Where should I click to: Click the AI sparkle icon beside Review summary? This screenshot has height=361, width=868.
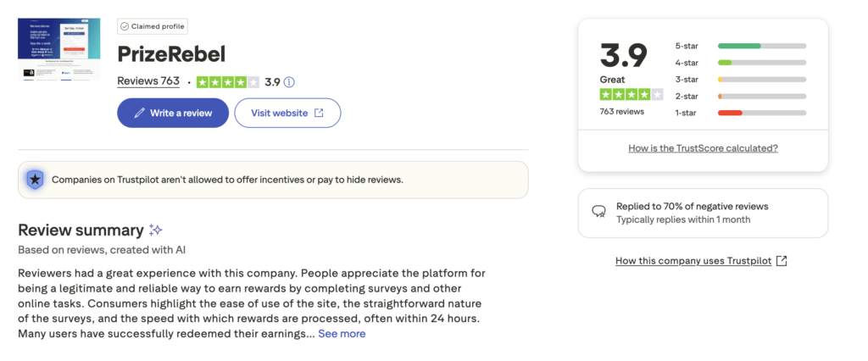pos(156,230)
